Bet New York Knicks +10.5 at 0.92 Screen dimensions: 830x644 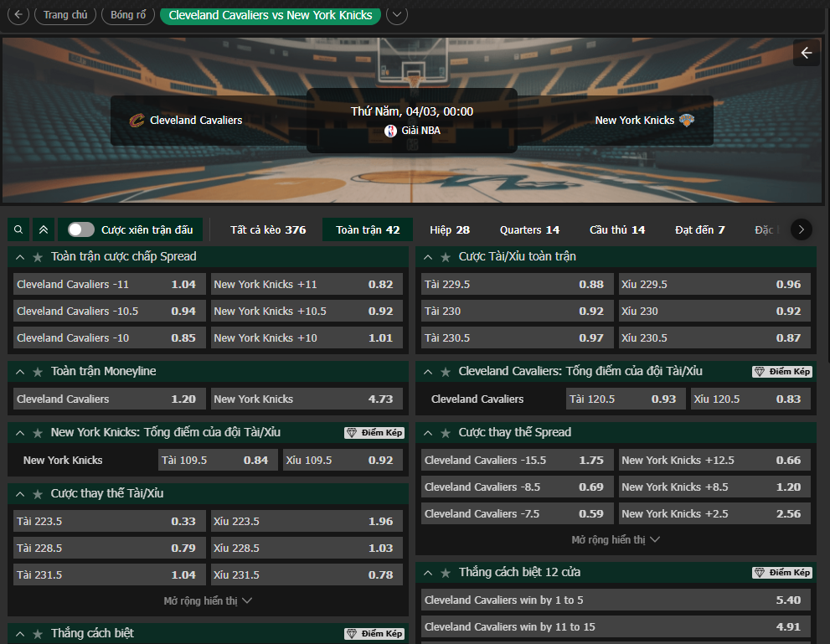(307, 312)
